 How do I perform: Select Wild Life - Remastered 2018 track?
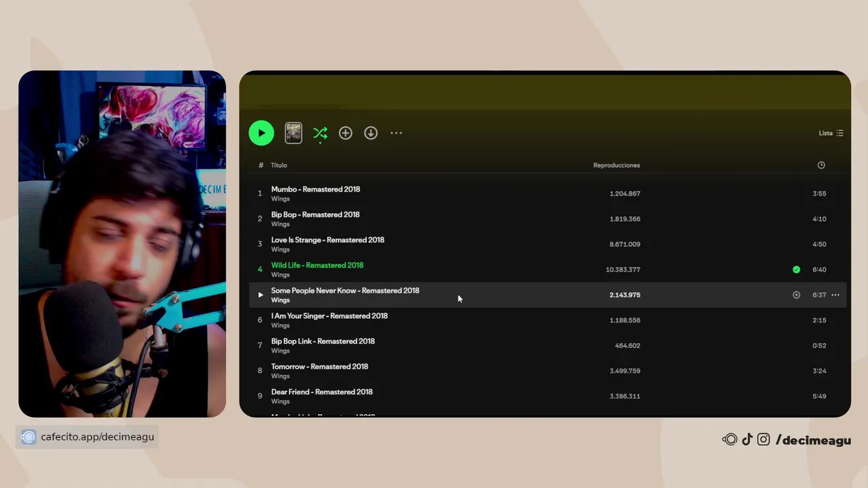pos(317,265)
